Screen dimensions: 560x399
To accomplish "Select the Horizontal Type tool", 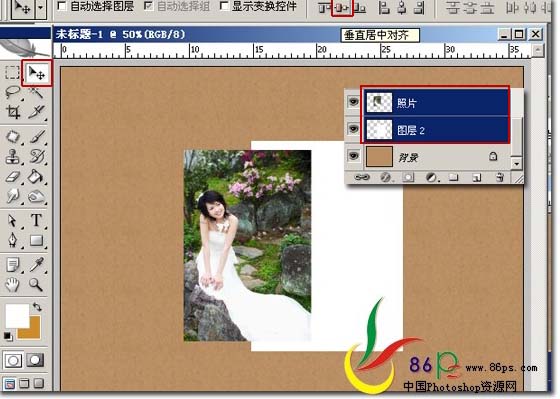I will click(36, 220).
